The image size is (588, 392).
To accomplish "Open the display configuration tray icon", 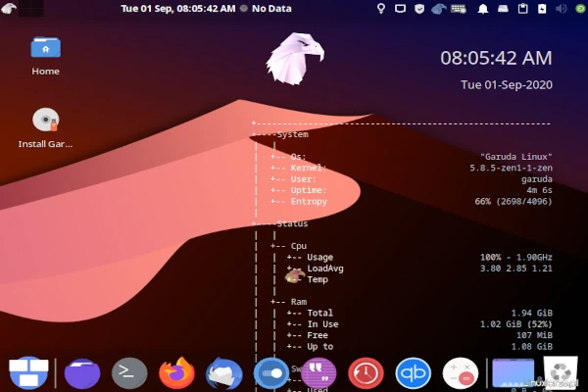I will click(x=400, y=8).
